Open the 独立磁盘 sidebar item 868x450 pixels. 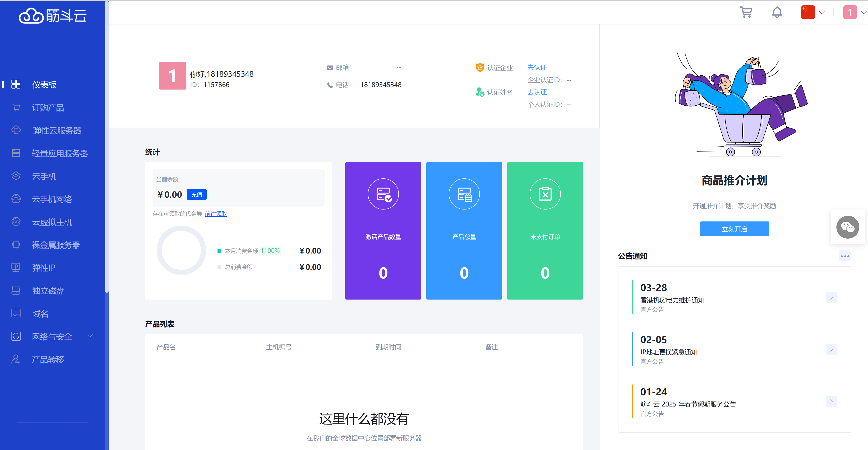[x=48, y=290]
